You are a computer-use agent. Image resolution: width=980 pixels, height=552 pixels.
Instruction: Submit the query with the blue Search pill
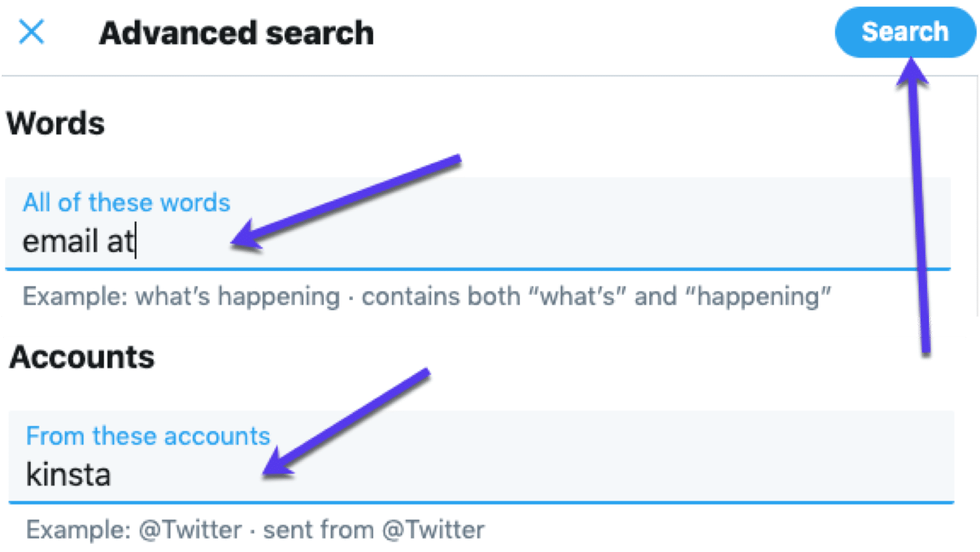click(905, 32)
